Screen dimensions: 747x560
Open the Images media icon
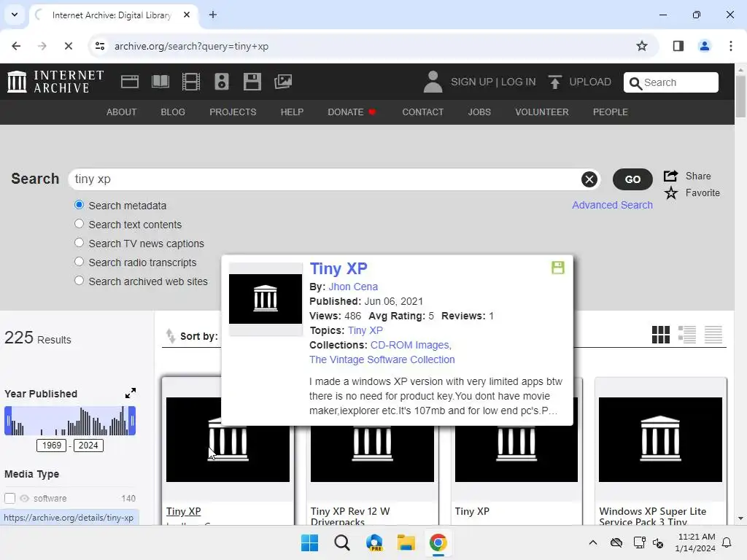[283, 82]
